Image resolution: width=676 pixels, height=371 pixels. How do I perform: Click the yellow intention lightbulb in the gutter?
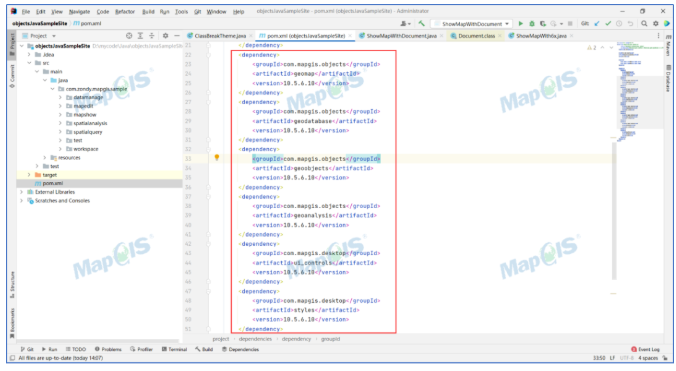pyautogui.click(x=217, y=158)
